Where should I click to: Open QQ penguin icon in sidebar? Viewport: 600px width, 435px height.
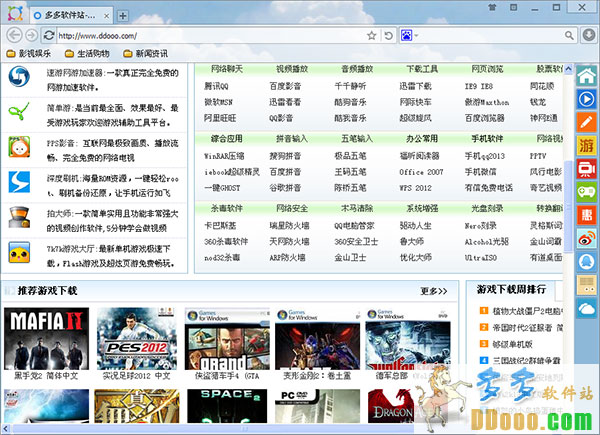pyautogui.click(x=587, y=262)
